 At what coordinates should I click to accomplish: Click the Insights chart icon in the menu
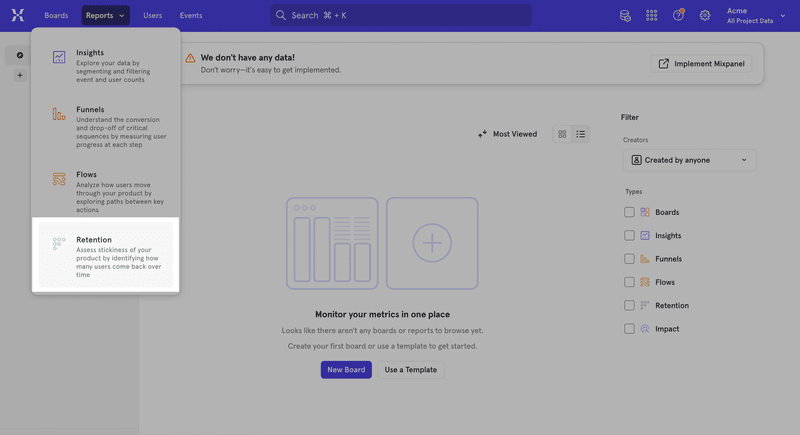[59, 57]
